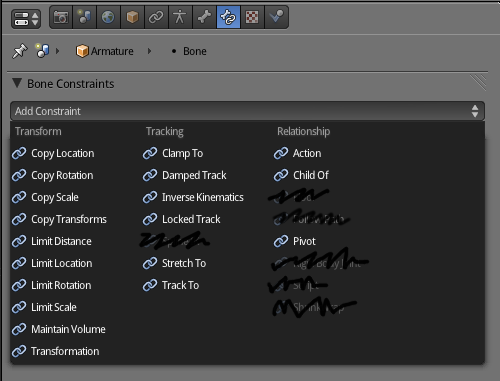The image size is (500, 381).
Task: Open Bone properties tab
Action: (x=204, y=17)
